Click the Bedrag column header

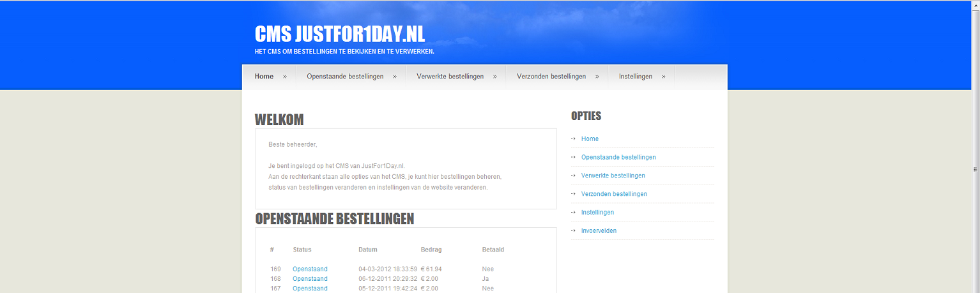(x=431, y=250)
